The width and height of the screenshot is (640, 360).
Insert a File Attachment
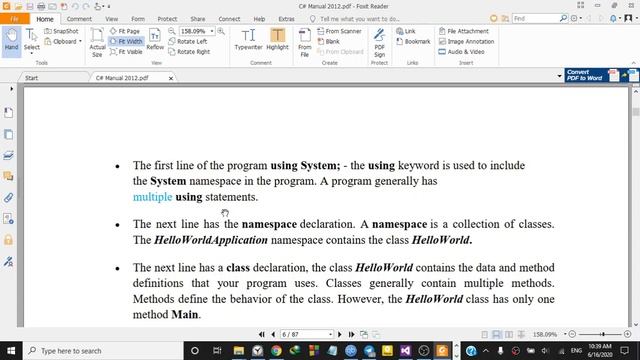463,31
